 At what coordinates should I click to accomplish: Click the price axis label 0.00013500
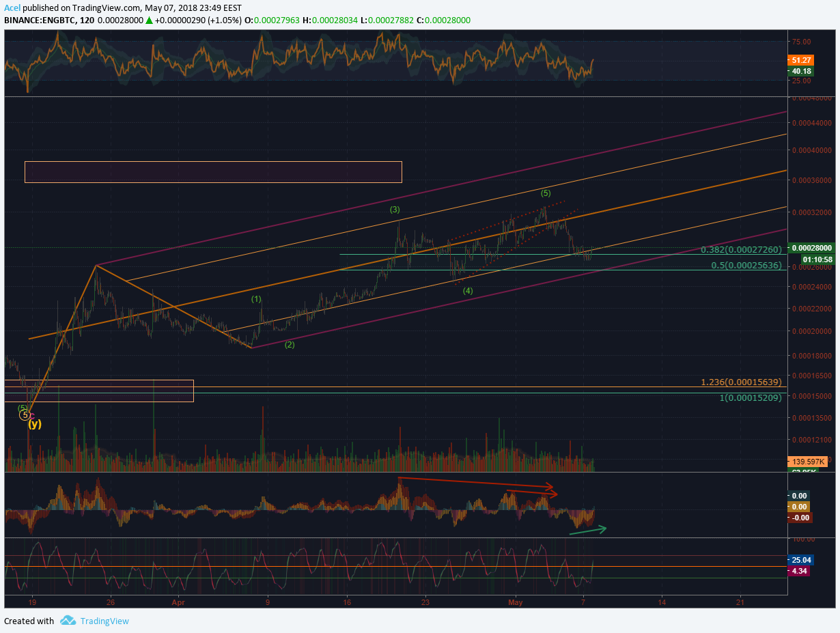pos(812,417)
